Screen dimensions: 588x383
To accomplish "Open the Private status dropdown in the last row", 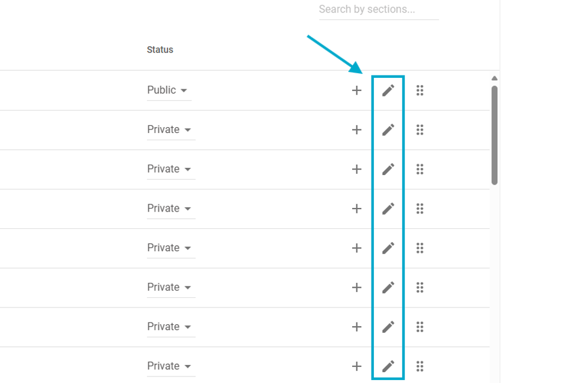I will coord(169,366).
